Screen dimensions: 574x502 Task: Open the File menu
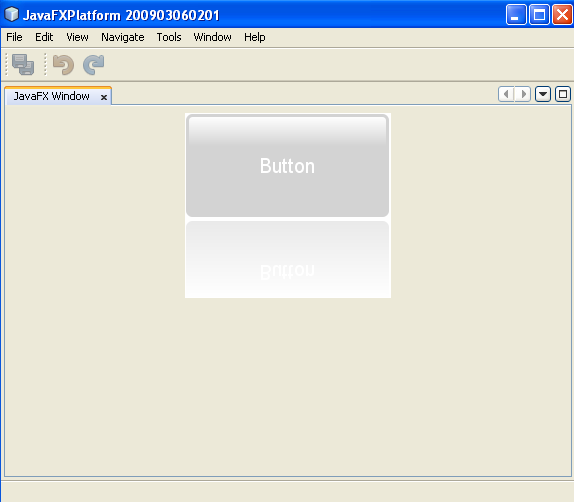14,37
